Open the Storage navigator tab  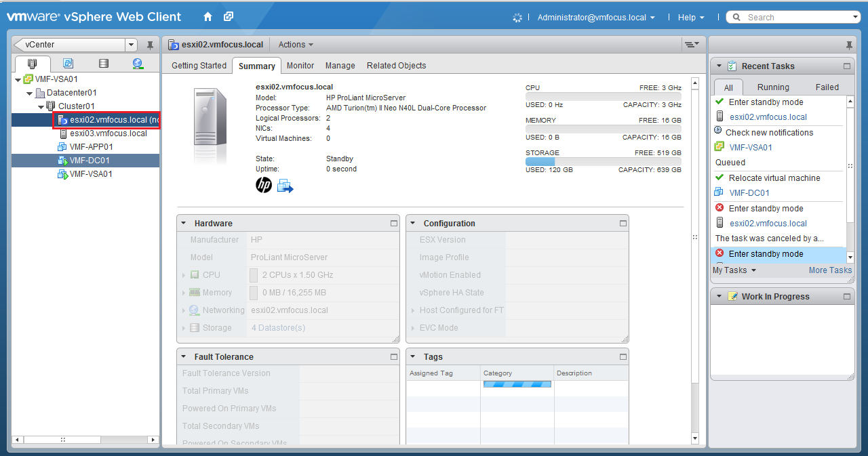click(103, 64)
